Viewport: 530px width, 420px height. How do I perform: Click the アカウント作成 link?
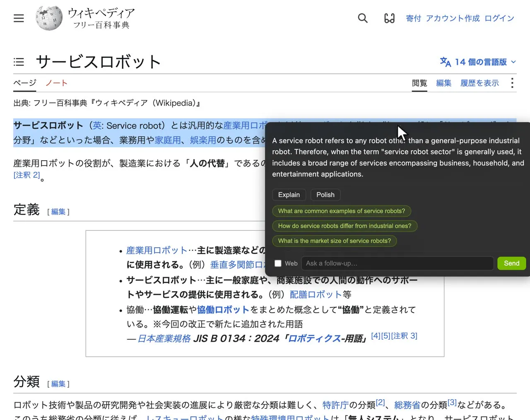click(453, 18)
